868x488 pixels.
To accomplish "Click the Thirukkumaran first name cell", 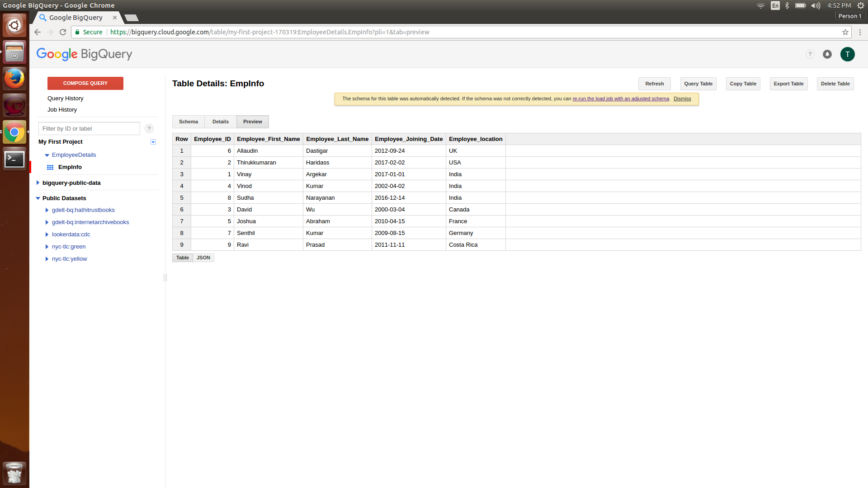I will click(269, 163).
